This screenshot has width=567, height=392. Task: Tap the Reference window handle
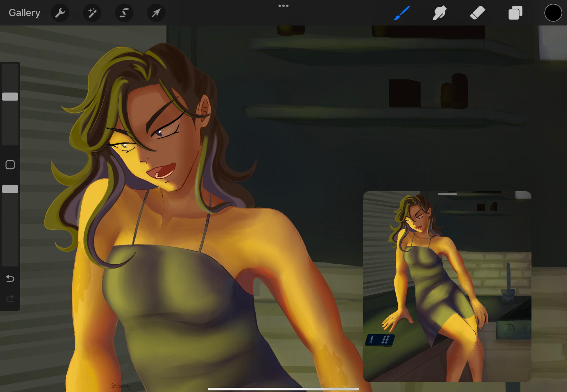pos(447,194)
